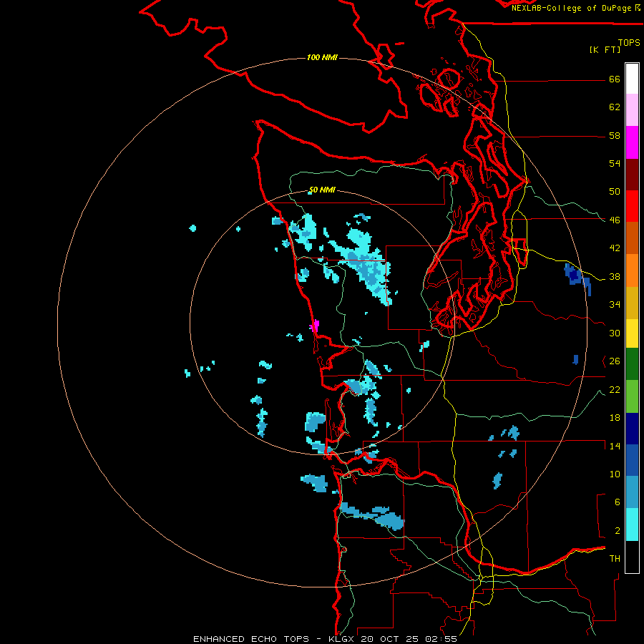Click the '46' legend value

[x=615, y=220]
